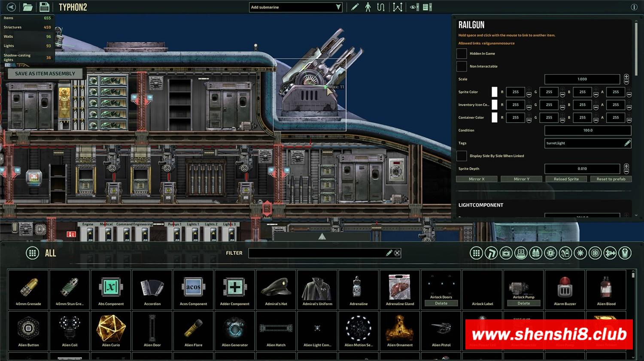Image resolution: width=644 pixels, height=361 pixels.
Task: Click the grid icon next to ALL heading
Action: point(32,253)
